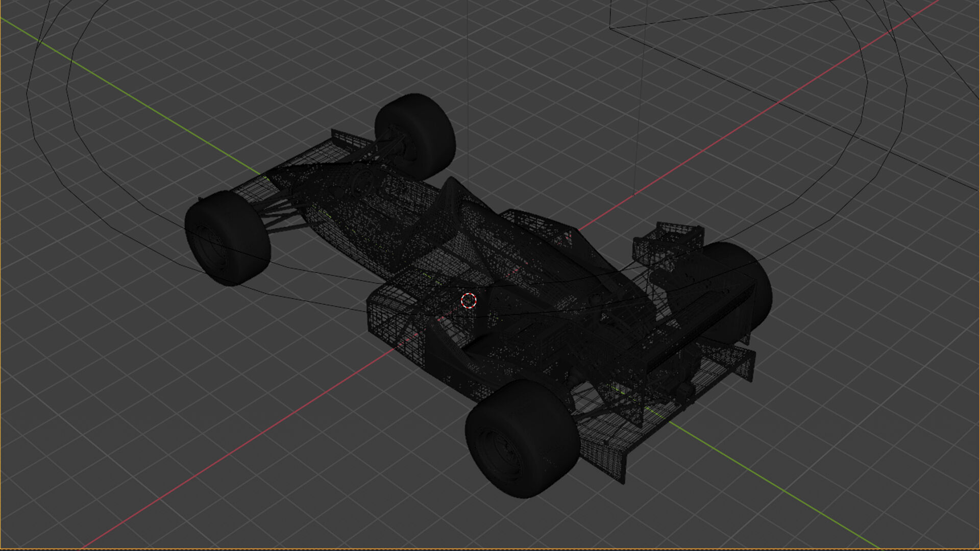The image size is (980, 551).
Task: Select the car's front-left tire
Action: [228, 238]
